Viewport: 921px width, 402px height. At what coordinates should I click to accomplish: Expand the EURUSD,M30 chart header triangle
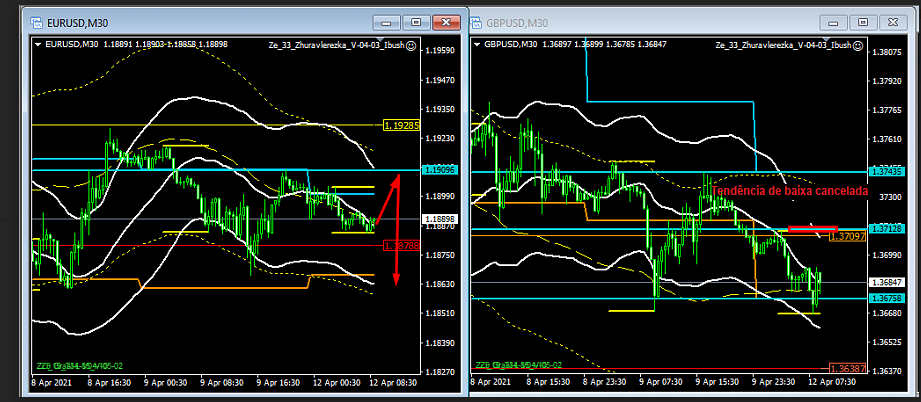point(37,45)
